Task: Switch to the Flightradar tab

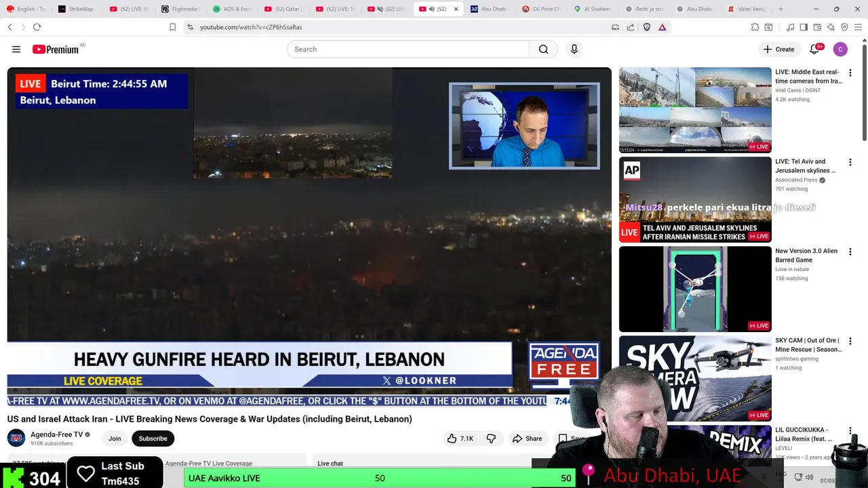Action: (181, 9)
